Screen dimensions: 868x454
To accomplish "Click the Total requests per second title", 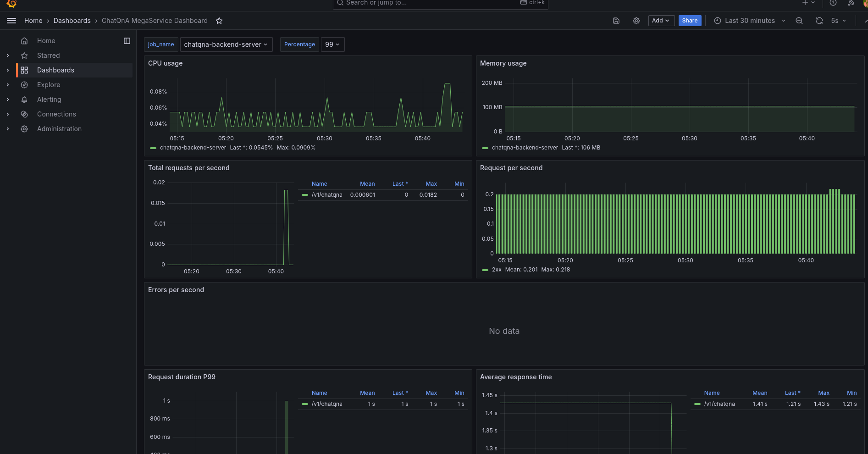I will pos(188,168).
